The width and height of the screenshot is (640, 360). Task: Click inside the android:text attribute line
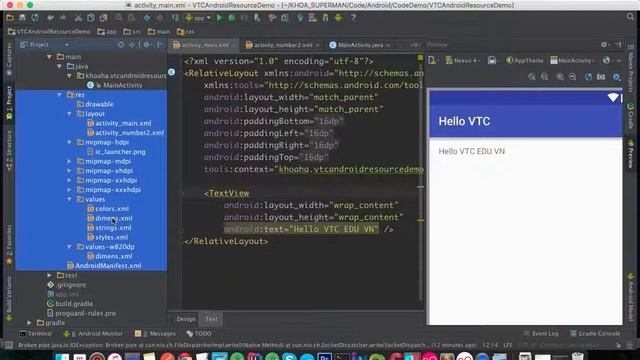pos(301,229)
